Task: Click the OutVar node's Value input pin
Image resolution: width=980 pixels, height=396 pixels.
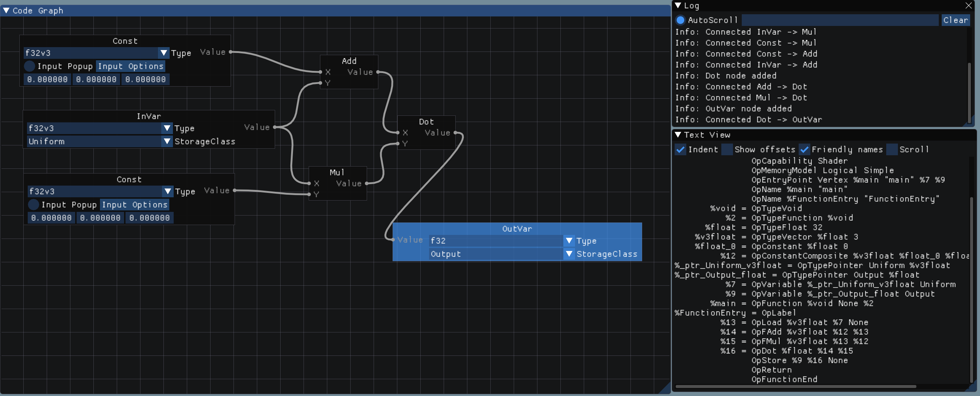Action: pos(393,240)
